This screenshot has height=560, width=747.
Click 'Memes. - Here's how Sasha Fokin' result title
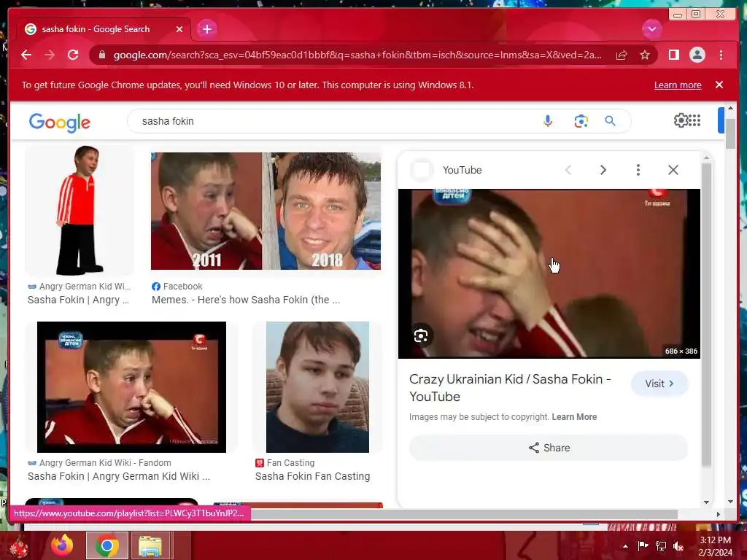click(246, 300)
